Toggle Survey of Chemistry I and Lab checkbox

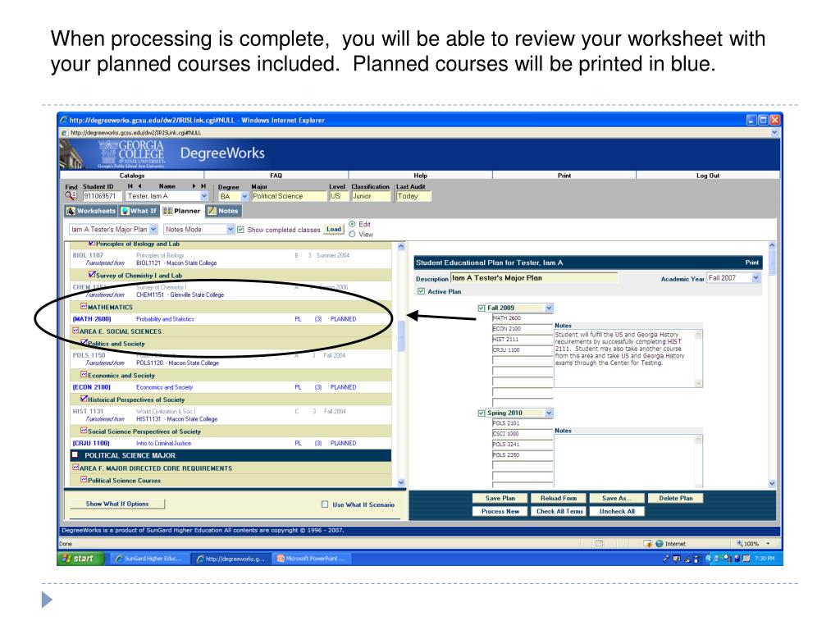tap(92, 274)
